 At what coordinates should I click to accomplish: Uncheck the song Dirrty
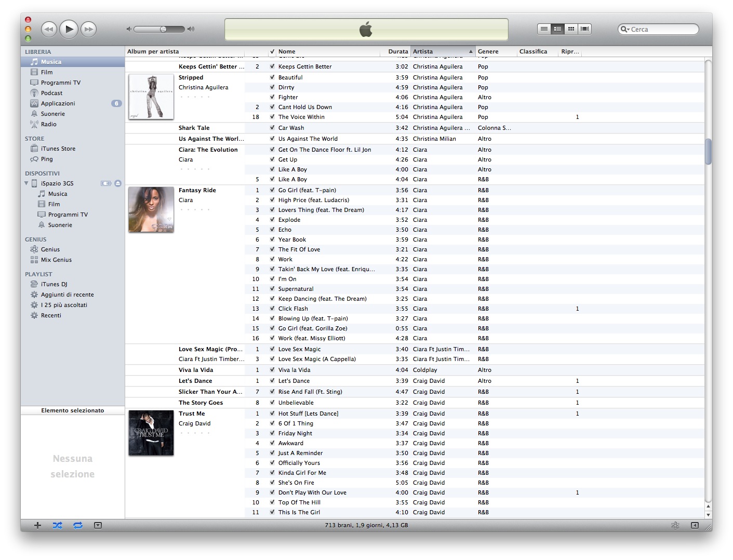coord(272,87)
